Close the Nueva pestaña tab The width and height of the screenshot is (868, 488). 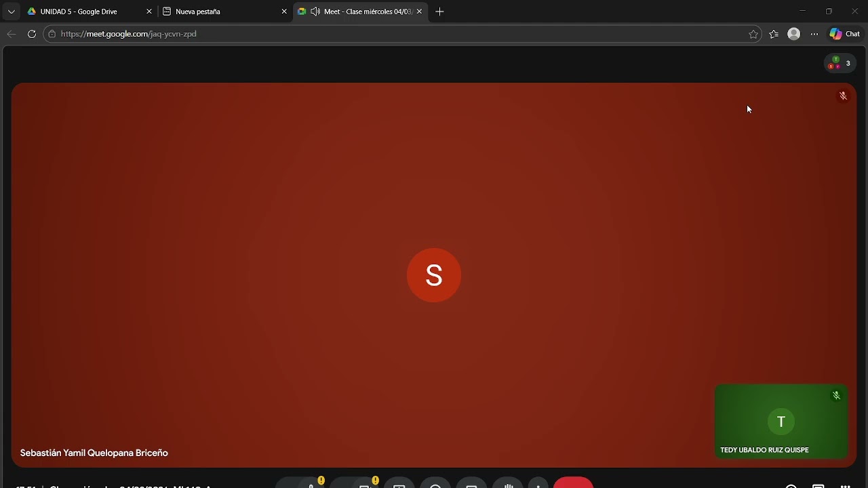click(x=284, y=12)
